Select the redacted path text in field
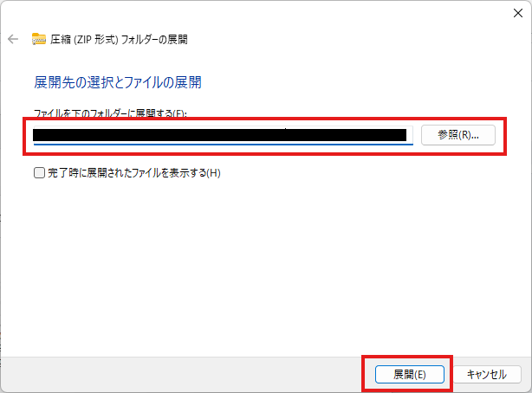The width and height of the screenshot is (532, 393). 219,135
